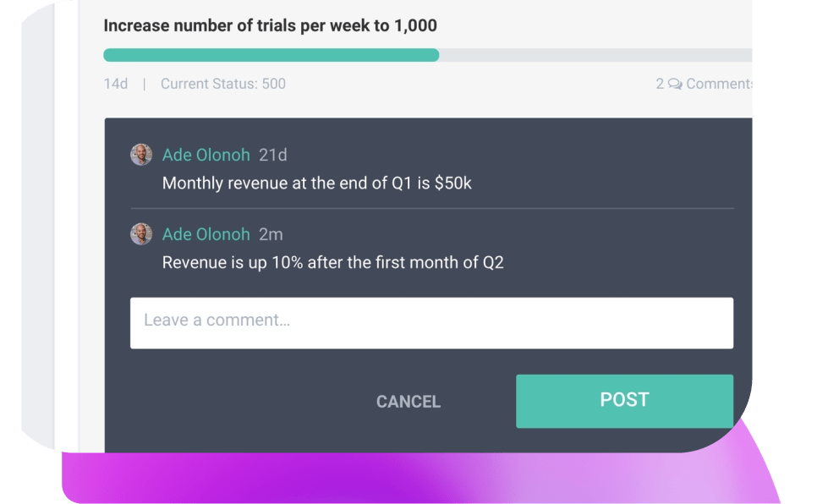
Task: Click the 2m timestamp on the second comment
Action: 271,234
